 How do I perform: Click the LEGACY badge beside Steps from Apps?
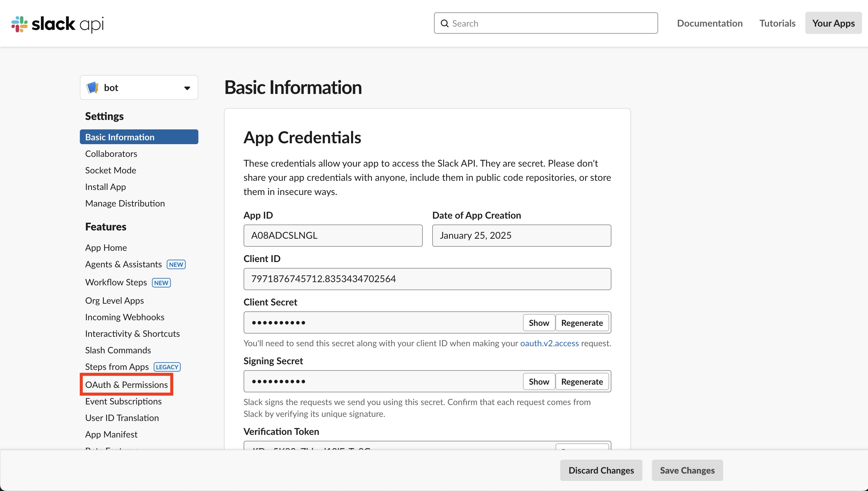click(167, 367)
